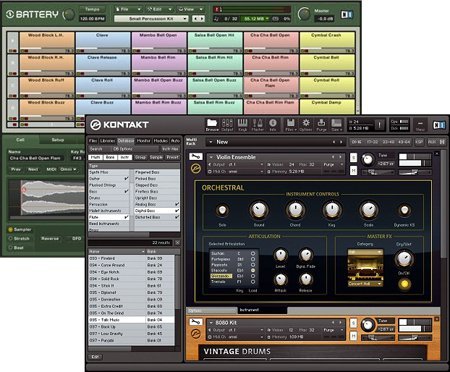Solo the 8080 Kit instrument
The image size is (450, 372).
point(353,323)
